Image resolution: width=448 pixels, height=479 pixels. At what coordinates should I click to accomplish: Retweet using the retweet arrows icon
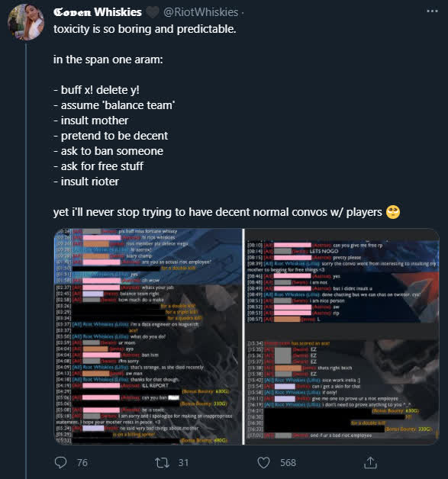tap(162, 462)
